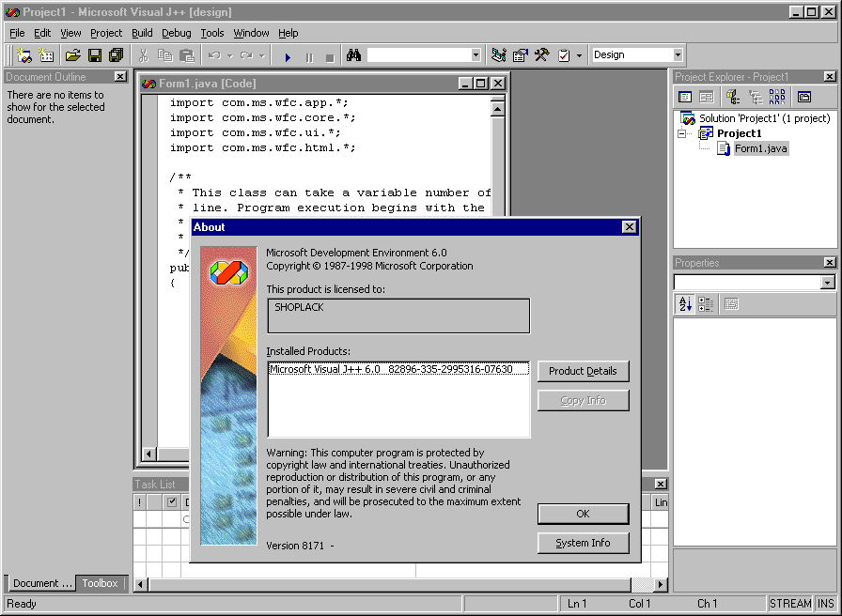
Task: Click the Find text input field
Action: click(419, 54)
